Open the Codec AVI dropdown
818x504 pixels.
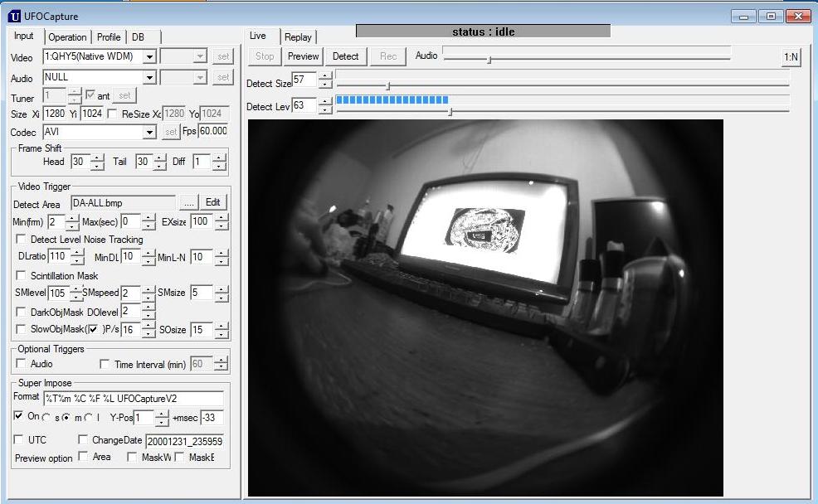click(149, 133)
